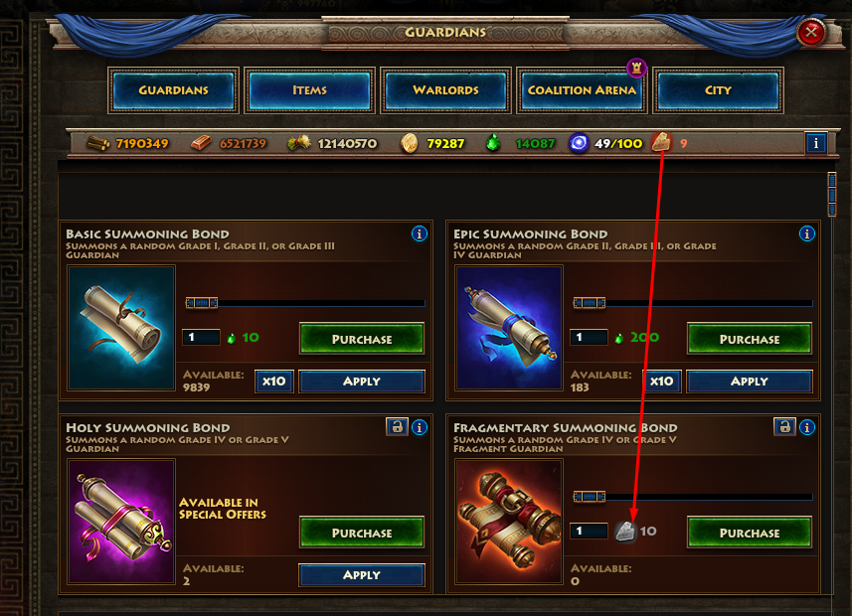The image size is (852, 616).
Task: Go to Coalition Arena tab
Action: 582,90
